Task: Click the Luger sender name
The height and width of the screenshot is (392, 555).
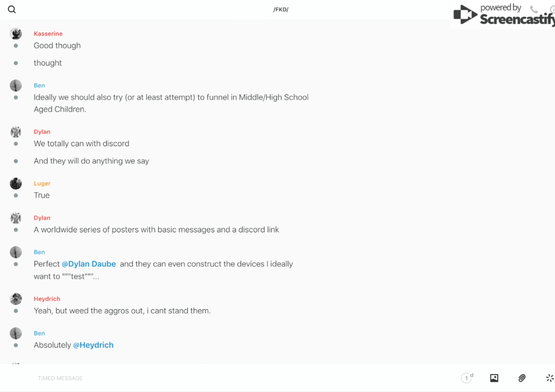Action: coord(42,183)
